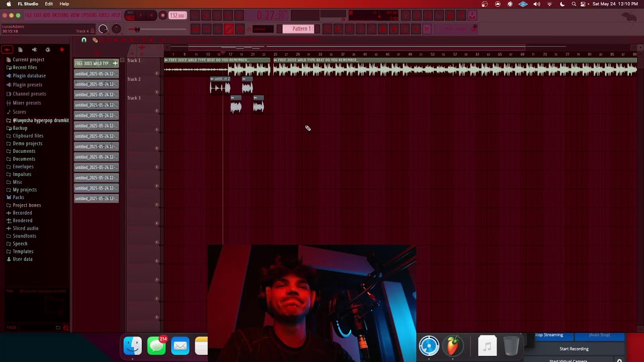644x362 pixels.
Task: Click the Do Not Disturb moon icon
Action: [x=562, y=4]
